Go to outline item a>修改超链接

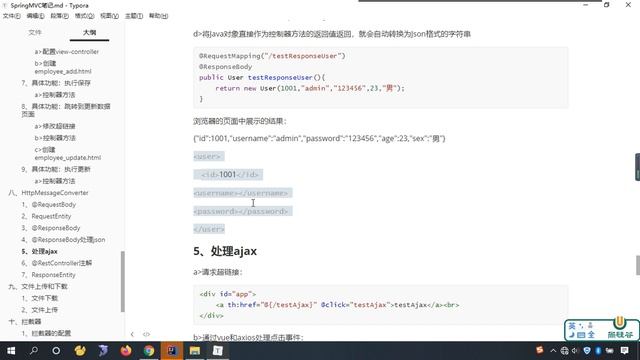[x=55, y=126]
